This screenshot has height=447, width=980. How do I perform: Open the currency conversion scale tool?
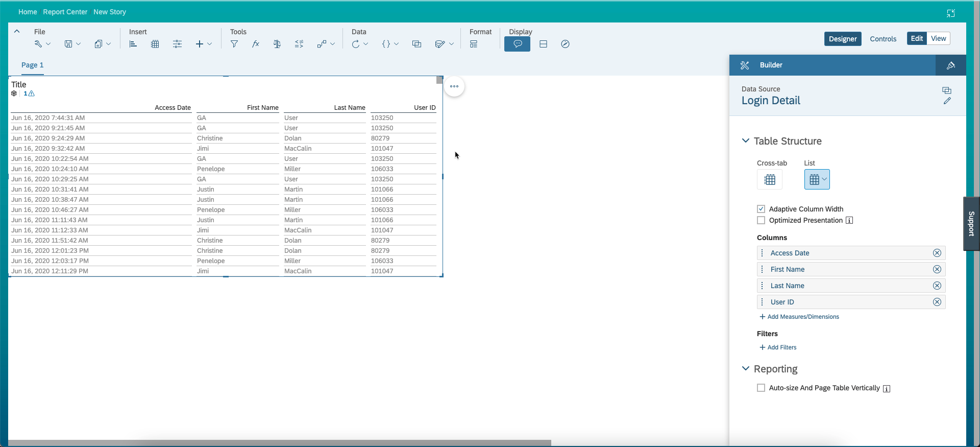pyautogui.click(x=277, y=44)
